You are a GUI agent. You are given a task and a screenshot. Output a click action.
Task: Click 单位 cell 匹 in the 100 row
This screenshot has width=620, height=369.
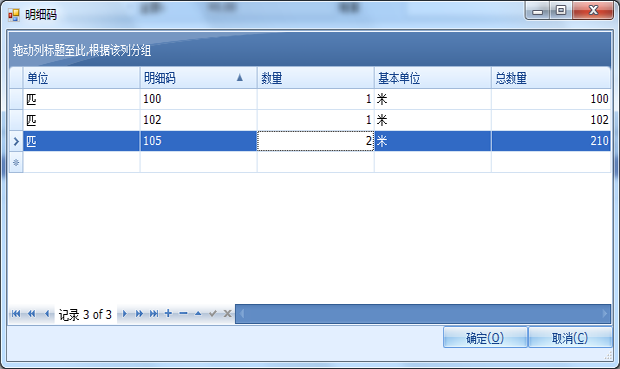point(81,99)
